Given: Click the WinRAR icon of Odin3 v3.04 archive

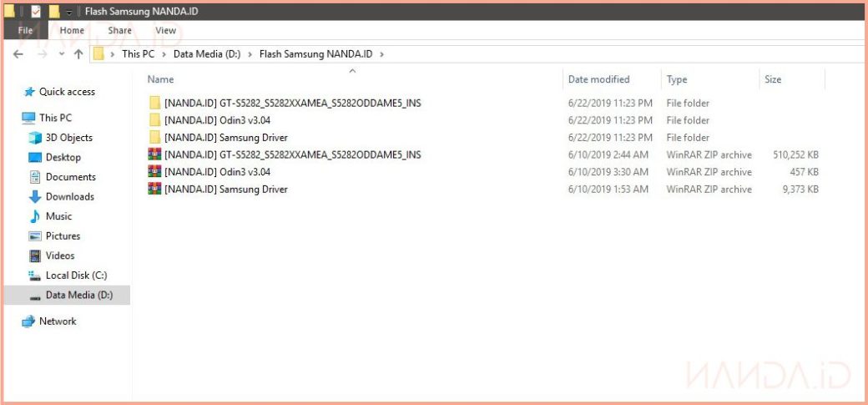Looking at the screenshot, I should [x=154, y=172].
